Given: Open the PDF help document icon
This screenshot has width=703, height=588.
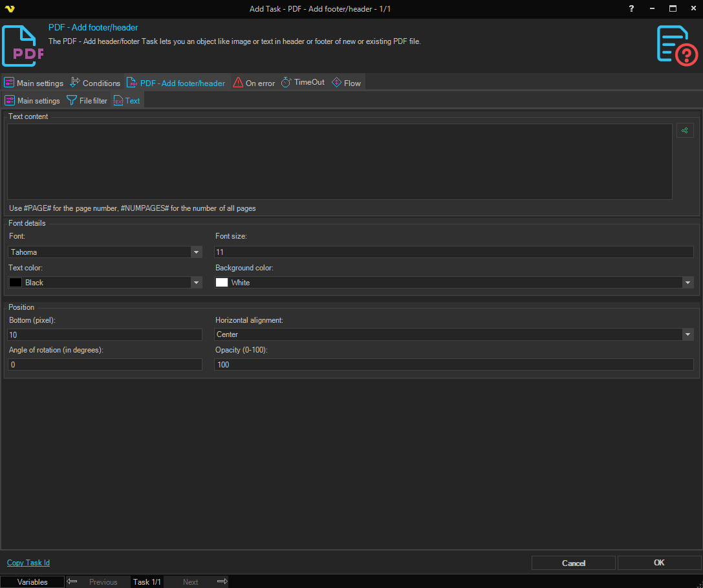Looking at the screenshot, I should click(677, 45).
